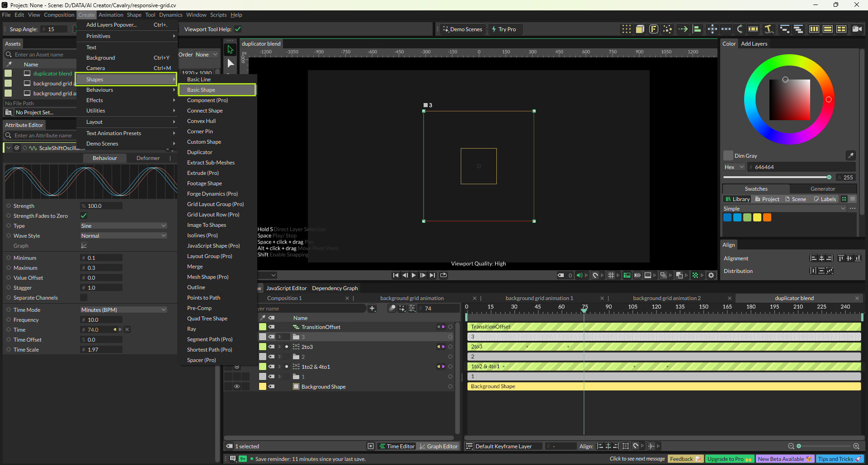This screenshot has height=465, width=868.
Task: Expand the 2to3 layer
Action: [x=279, y=347]
